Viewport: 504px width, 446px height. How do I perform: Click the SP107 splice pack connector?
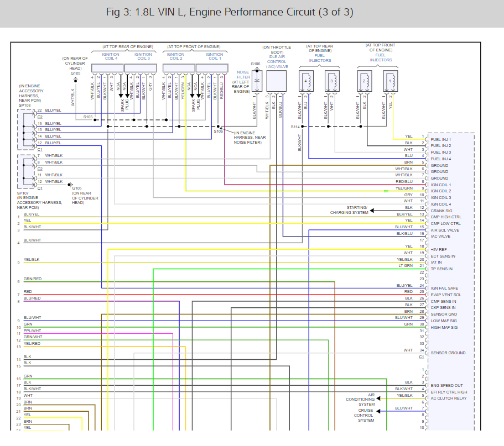25,171
